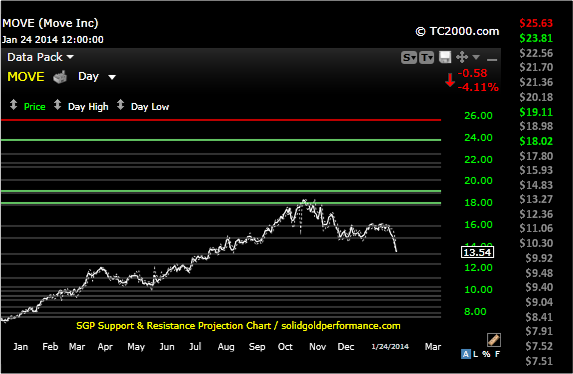This screenshot has width=573, height=374.
Task: Click the green $18.02 level value
Action: tap(536, 141)
